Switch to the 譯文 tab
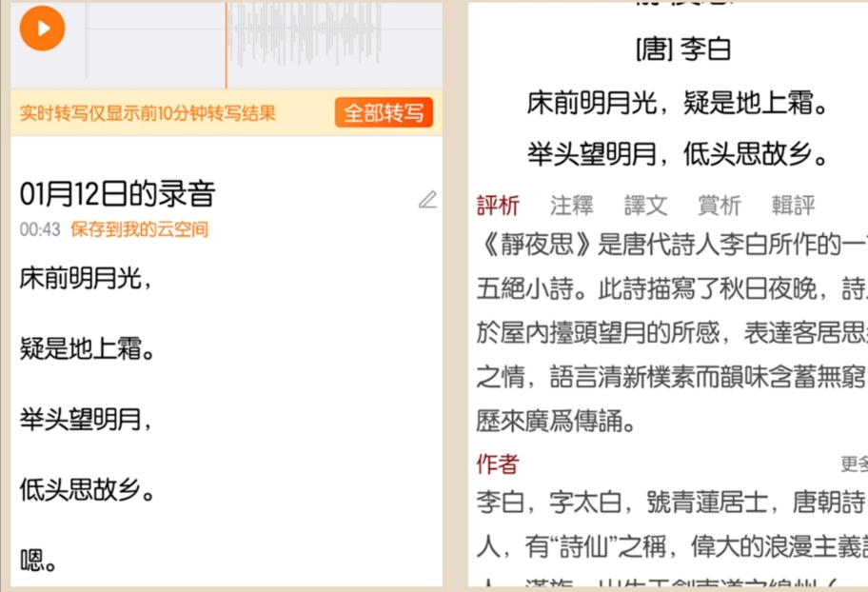The image size is (868, 592). coord(645,206)
